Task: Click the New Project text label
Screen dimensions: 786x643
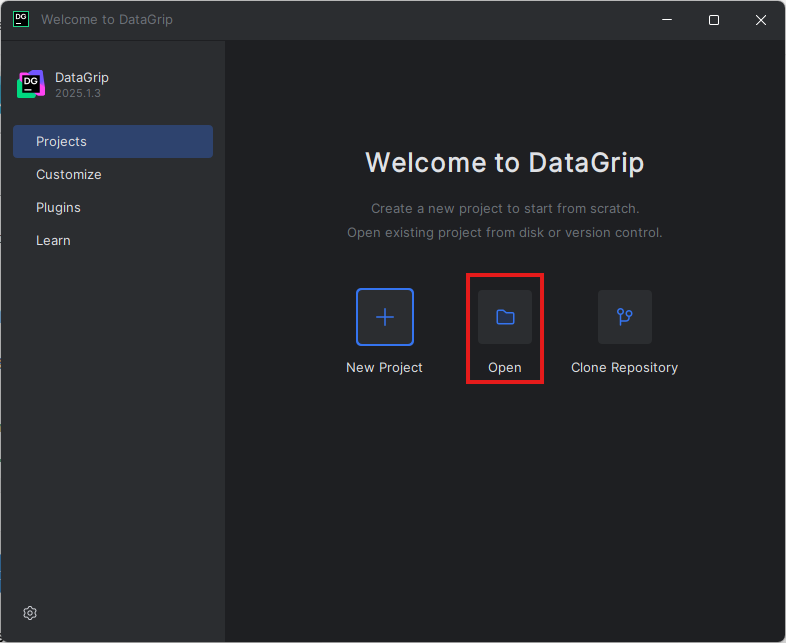Action: [384, 367]
